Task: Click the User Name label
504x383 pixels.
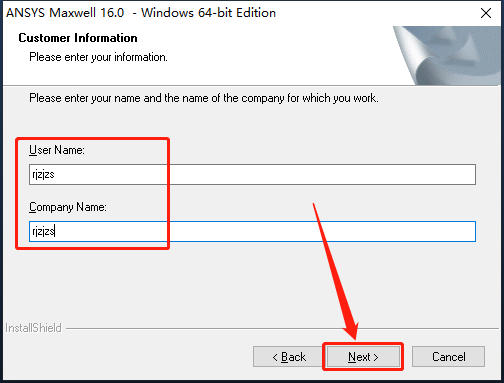Action: [x=57, y=150]
